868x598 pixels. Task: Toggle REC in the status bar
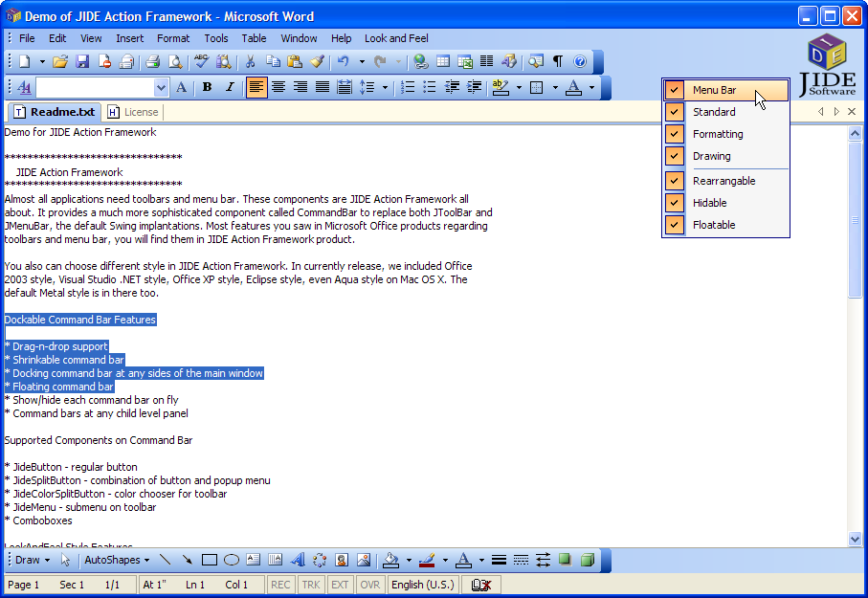280,585
